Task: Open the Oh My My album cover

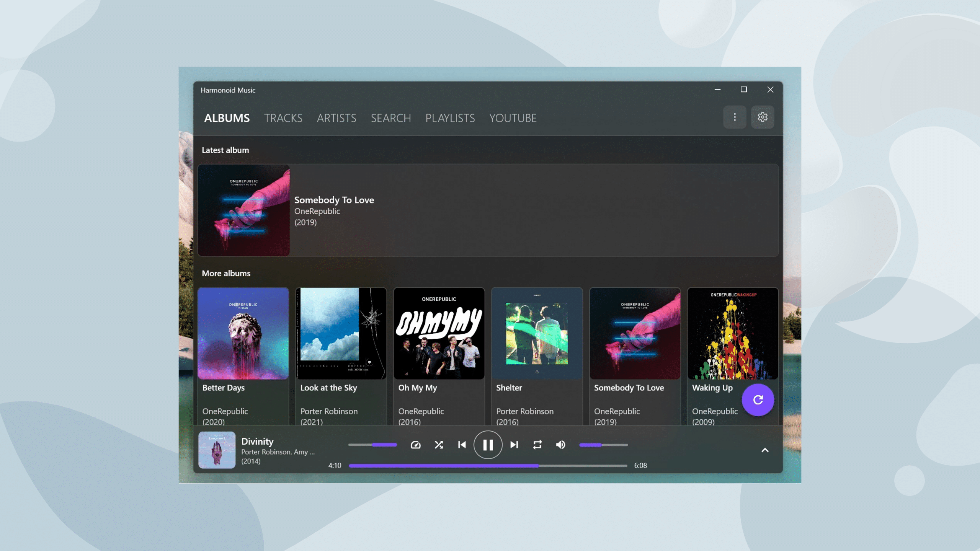Action: [439, 333]
